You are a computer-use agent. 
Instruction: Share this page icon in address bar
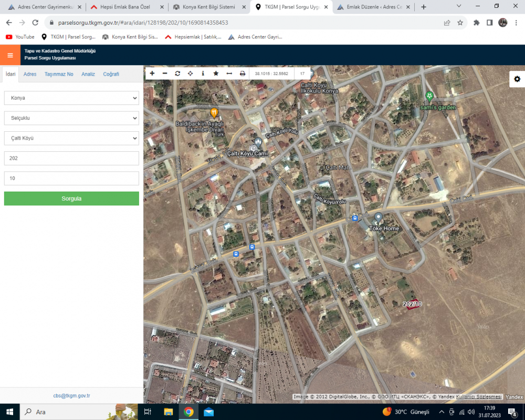447,23
